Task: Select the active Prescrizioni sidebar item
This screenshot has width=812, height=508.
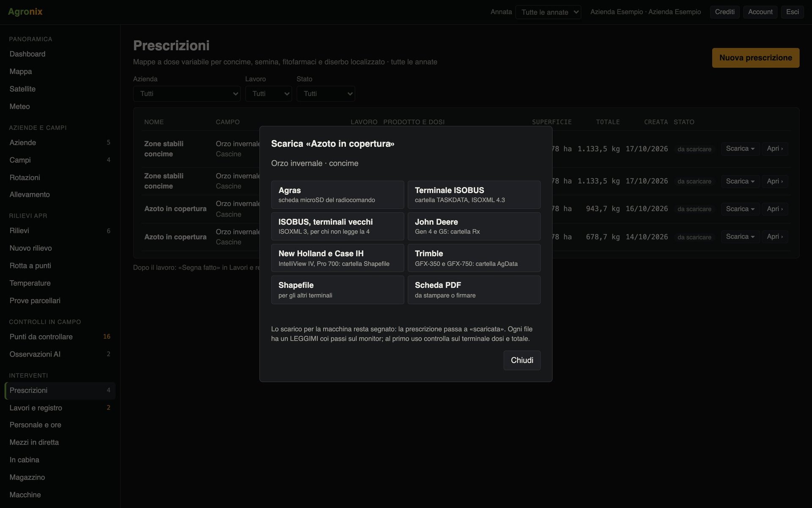Action: point(60,390)
